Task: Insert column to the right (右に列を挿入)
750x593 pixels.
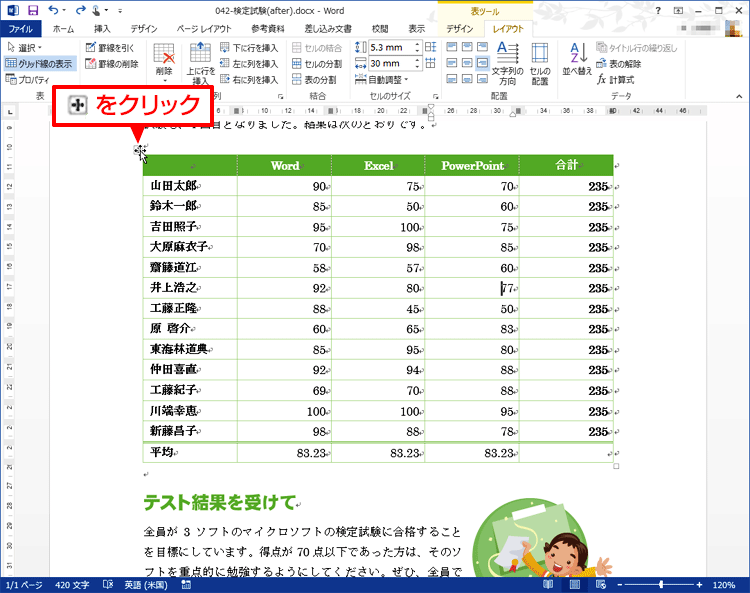Action: (249, 79)
